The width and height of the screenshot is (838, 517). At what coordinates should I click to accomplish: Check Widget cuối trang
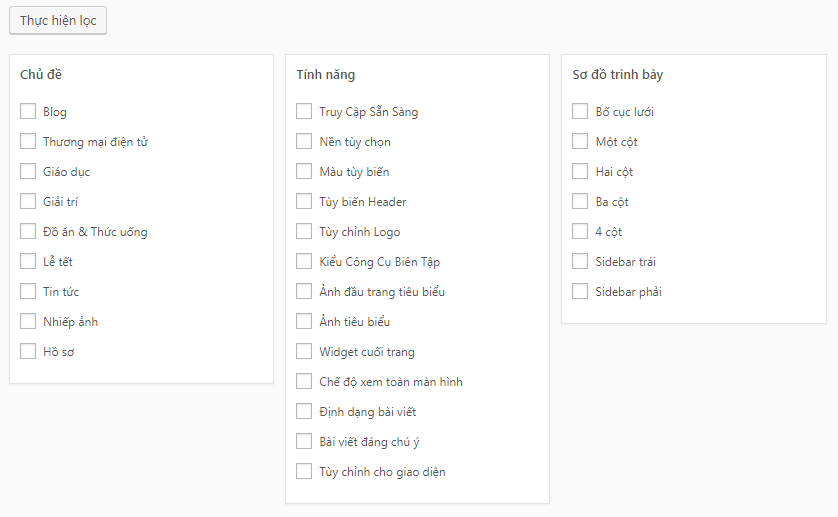coord(304,352)
